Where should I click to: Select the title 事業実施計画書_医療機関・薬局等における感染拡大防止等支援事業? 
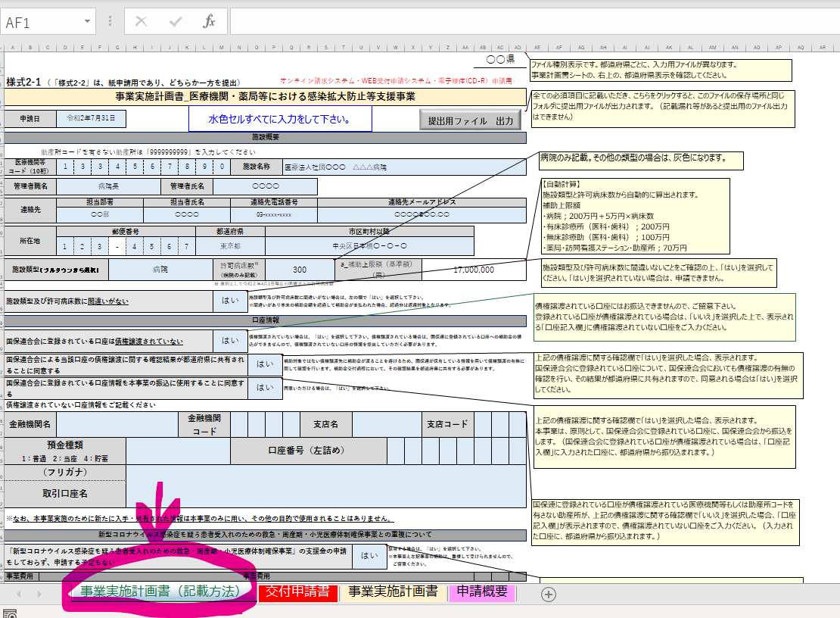[x=265, y=96]
